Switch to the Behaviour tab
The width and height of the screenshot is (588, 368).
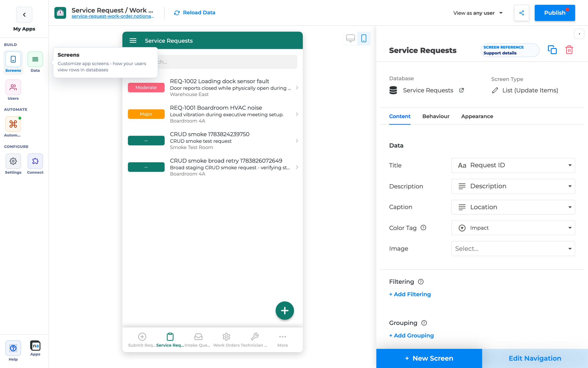(436, 116)
